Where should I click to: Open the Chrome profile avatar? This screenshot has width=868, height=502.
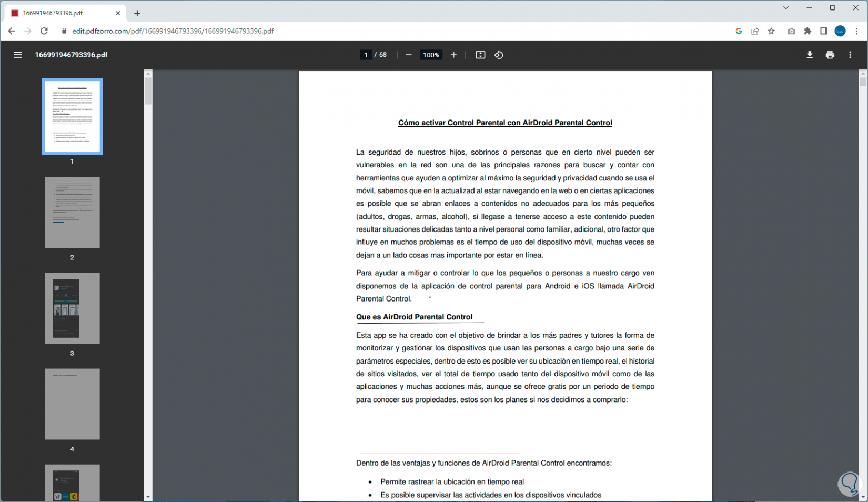click(840, 31)
